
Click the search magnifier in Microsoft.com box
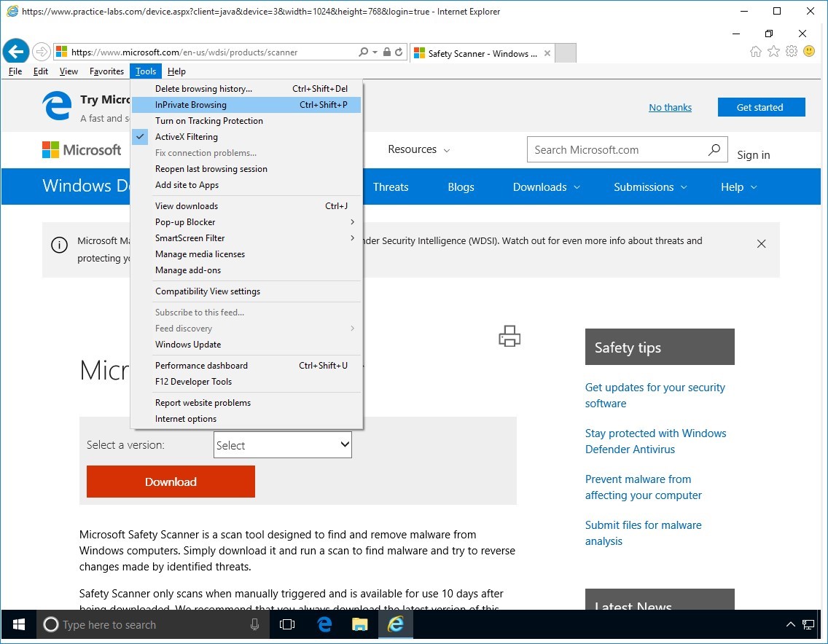click(714, 150)
